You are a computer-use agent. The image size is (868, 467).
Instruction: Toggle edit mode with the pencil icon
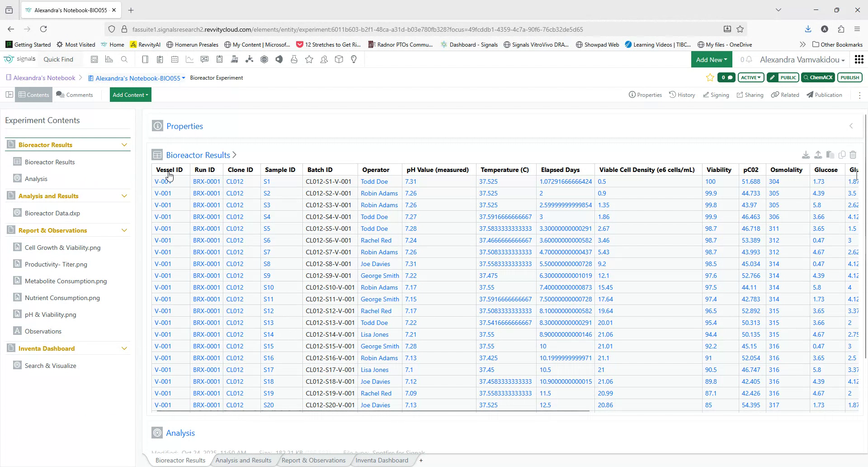coord(772,77)
